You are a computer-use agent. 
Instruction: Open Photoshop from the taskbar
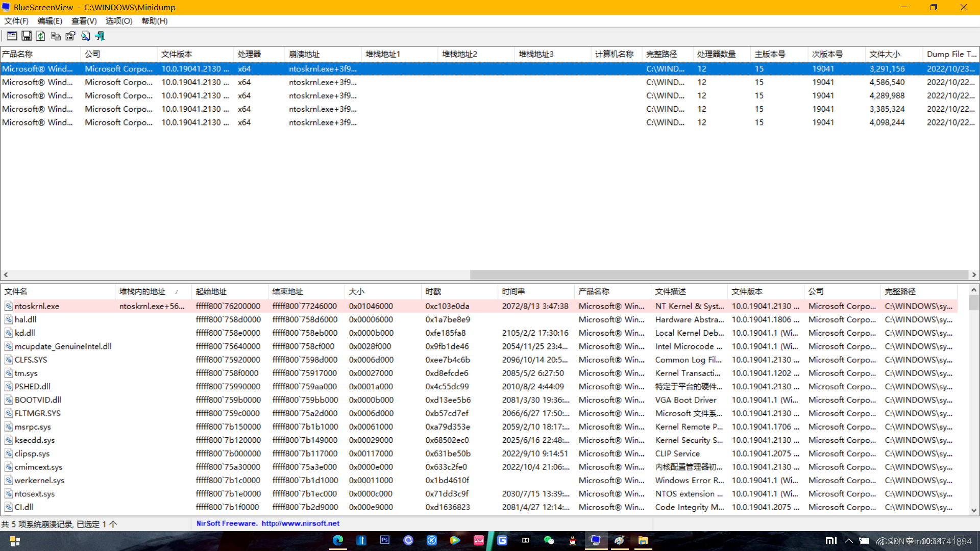pos(385,540)
